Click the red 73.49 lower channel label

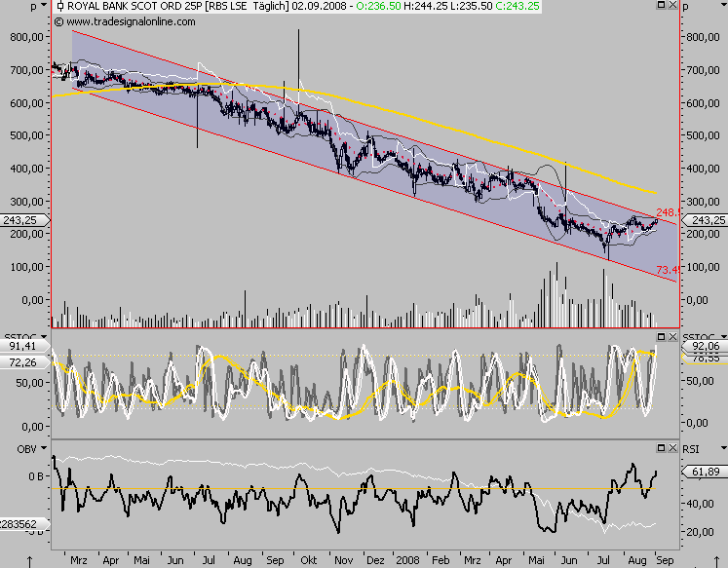click(668, 270)
